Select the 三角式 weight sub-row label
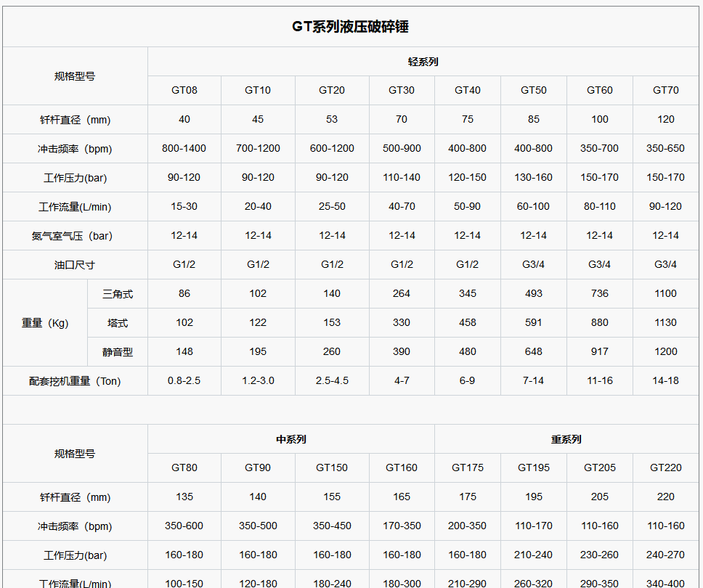The height and width of the screenshot is (588, 703). [118, 293]
